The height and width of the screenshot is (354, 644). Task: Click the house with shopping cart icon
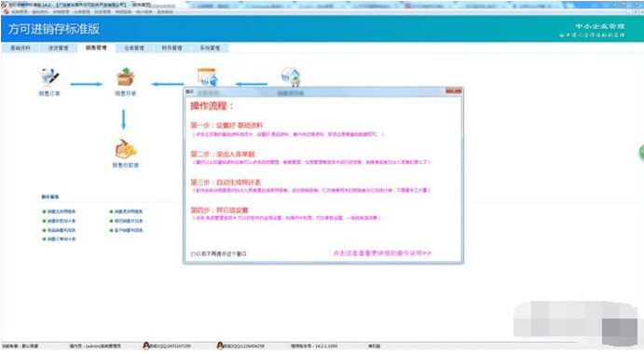(291, 77)
